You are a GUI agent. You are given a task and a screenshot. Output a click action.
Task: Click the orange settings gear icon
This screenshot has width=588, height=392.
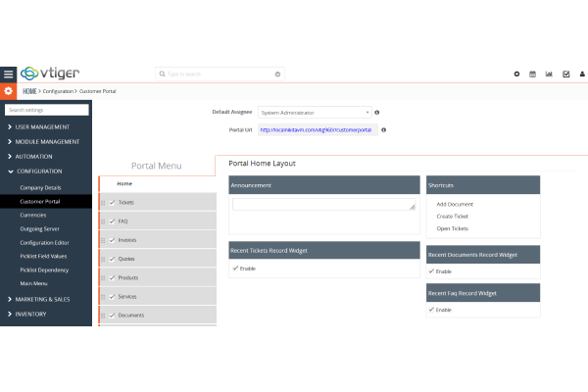[x=8, y=91]
